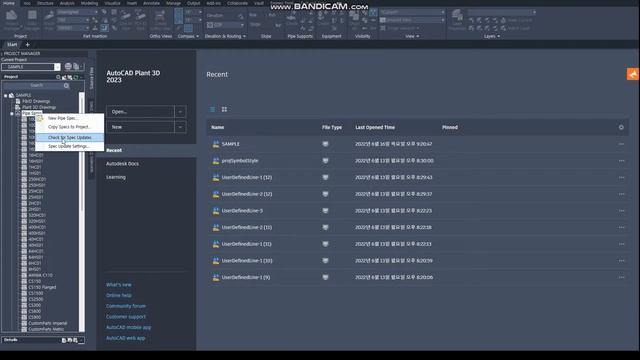Switch to the Manage ribbon tab
The image size is (640, 360).
[x=173, y=3]
